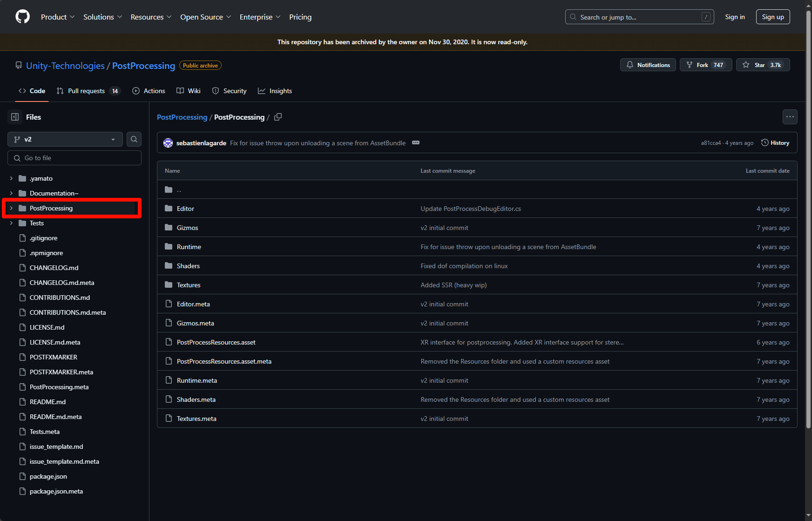View commit History
The image size is (812, 521).
(775, 143)
